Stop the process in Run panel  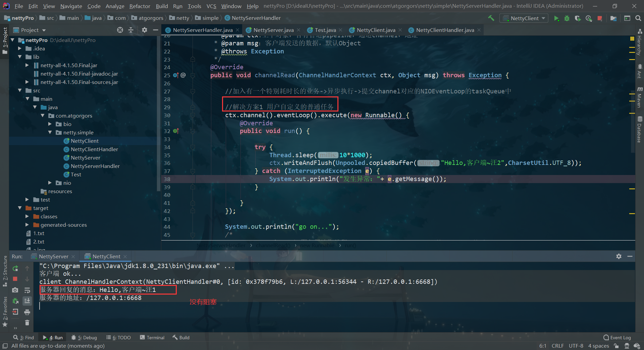tap(15, 279)
